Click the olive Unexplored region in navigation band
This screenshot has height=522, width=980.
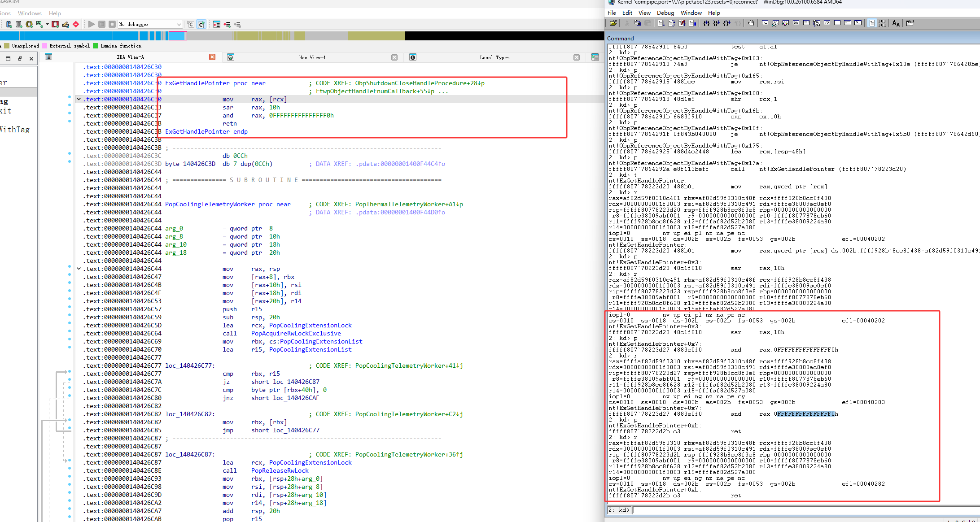(x=376, y=36)
